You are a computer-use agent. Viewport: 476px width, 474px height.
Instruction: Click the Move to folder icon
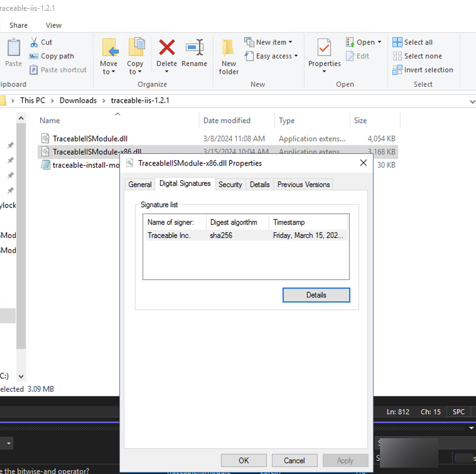pyautogui.click(x=110, y=48)
